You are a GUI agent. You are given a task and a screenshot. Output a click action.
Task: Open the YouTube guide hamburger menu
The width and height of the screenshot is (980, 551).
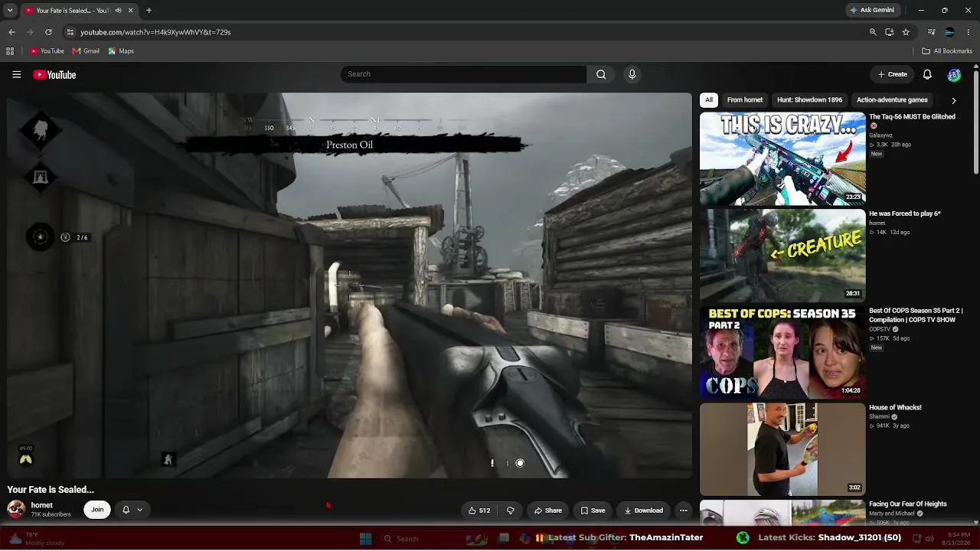(x=16, y=74)
